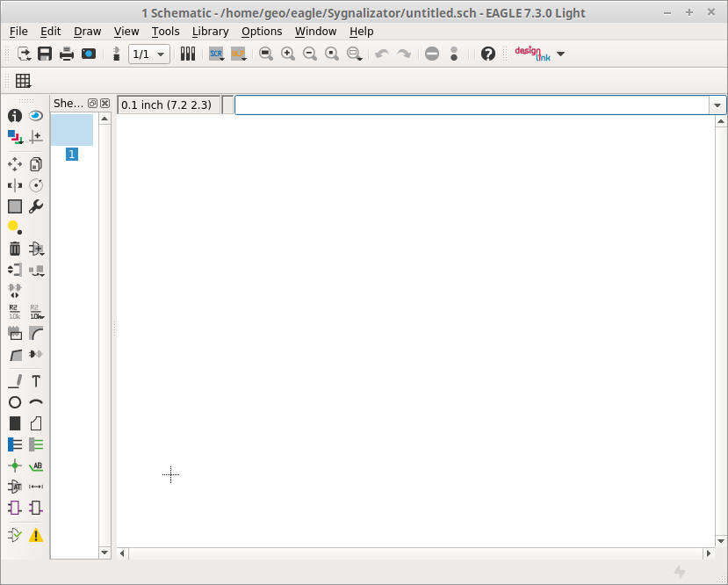Open the sheet selector 1/1 dropdown

point(149,54)
